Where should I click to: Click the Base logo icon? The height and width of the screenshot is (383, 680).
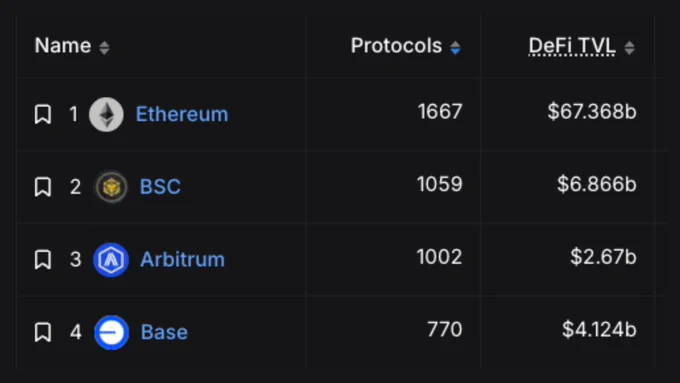pos(111,332)
